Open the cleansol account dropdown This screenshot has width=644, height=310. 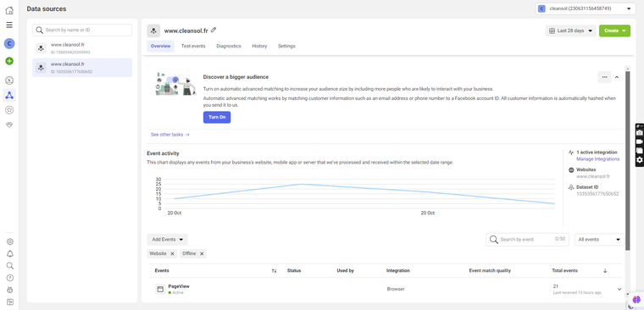pyautogui.click(x=585, y=8)
